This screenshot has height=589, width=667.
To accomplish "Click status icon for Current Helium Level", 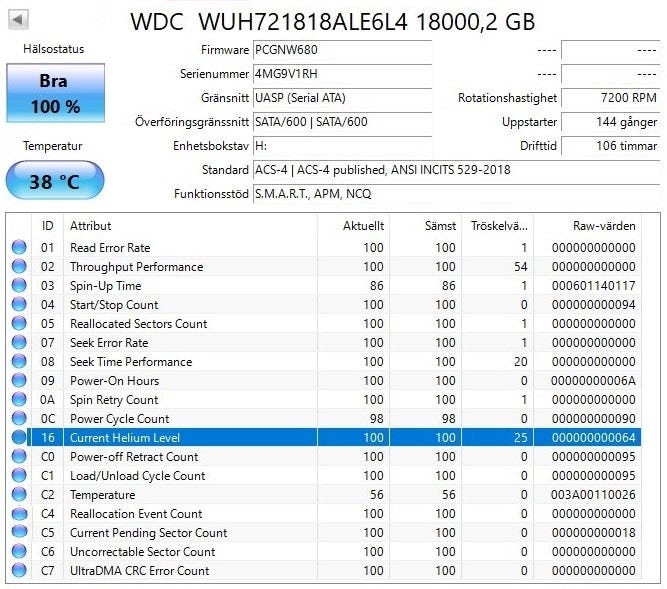I will click(19, 437).
